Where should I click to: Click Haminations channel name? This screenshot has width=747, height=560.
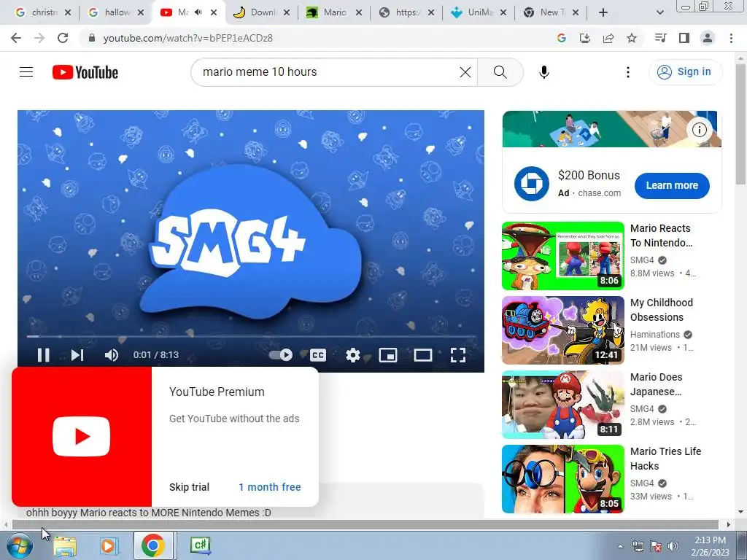pyautogui.click(x=655, y=334)
